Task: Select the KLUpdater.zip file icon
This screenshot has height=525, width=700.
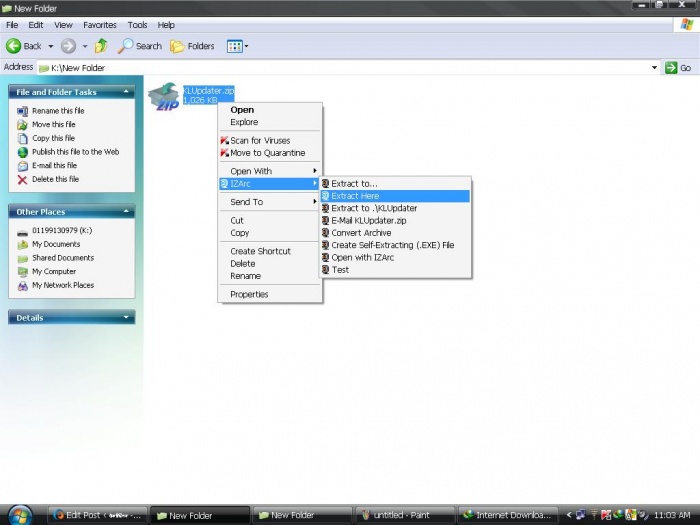Action: [x=163, y=96]
